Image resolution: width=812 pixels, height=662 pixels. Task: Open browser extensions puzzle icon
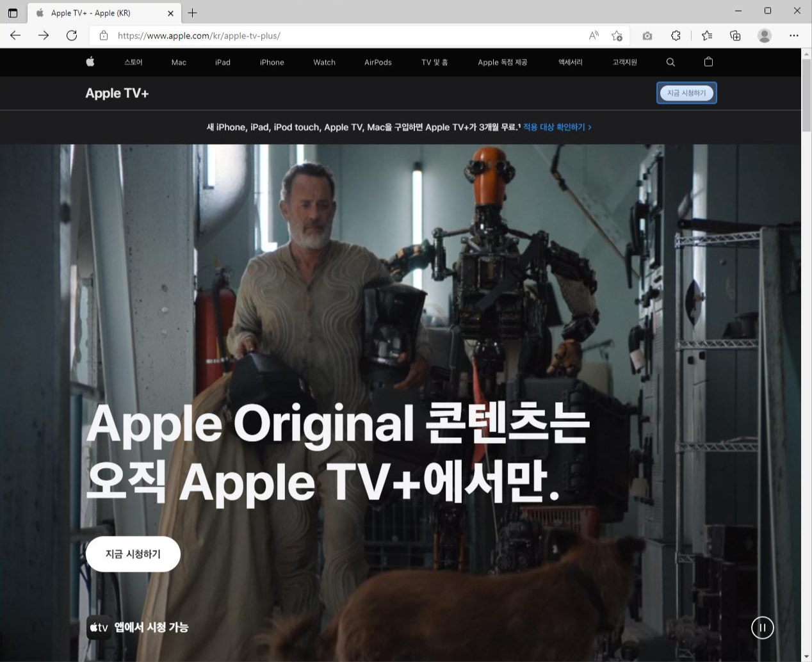[x=676, y=36]
